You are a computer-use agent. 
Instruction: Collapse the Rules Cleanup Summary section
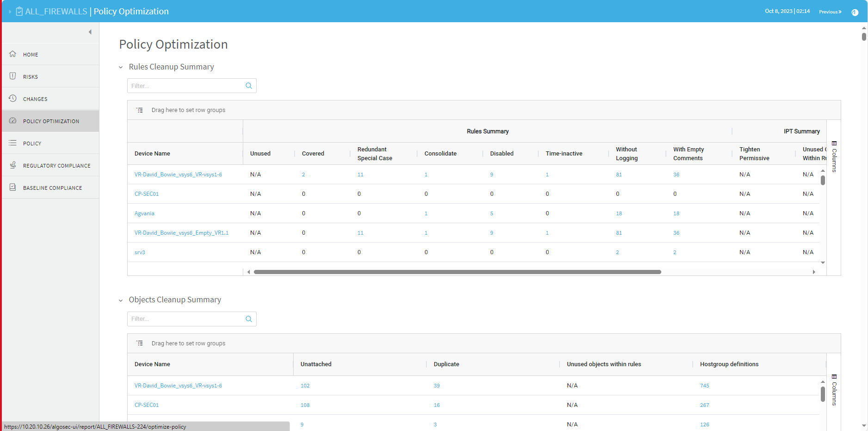[121, 68]
